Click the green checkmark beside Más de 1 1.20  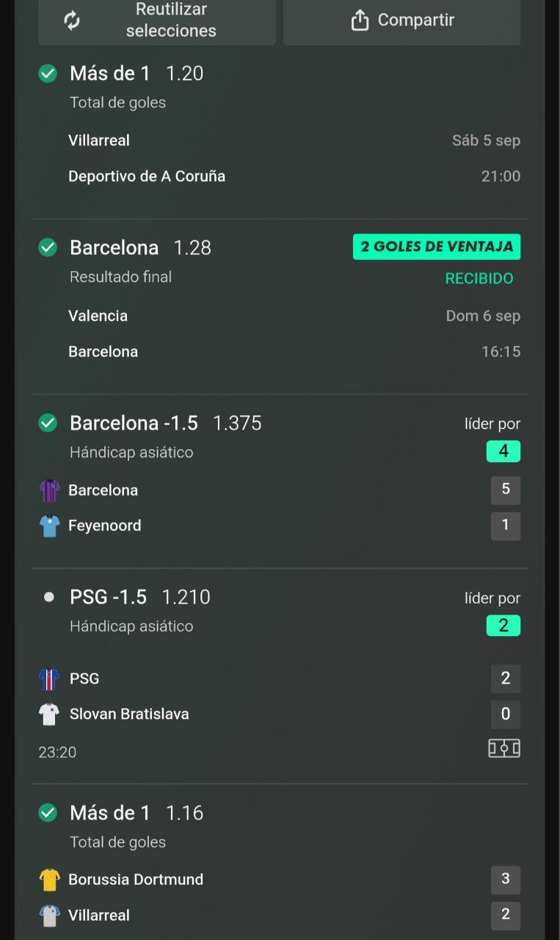(x=48, y=73)
